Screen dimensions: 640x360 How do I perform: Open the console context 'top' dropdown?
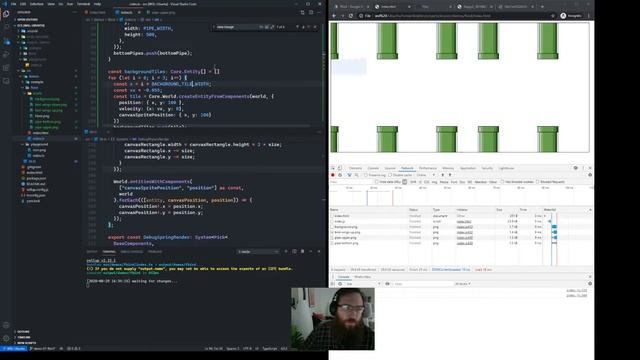[x=362, y=284]
